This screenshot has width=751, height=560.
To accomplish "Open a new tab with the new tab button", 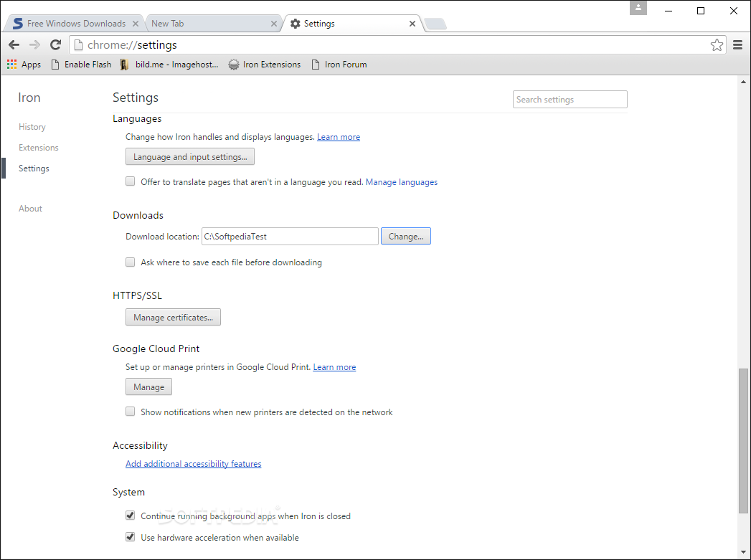I will pos(435,24).
